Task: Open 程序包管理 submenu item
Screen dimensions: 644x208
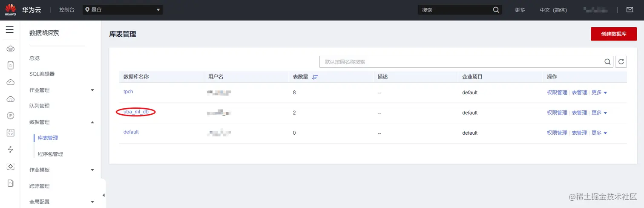Action: click(x=50, y=154)
